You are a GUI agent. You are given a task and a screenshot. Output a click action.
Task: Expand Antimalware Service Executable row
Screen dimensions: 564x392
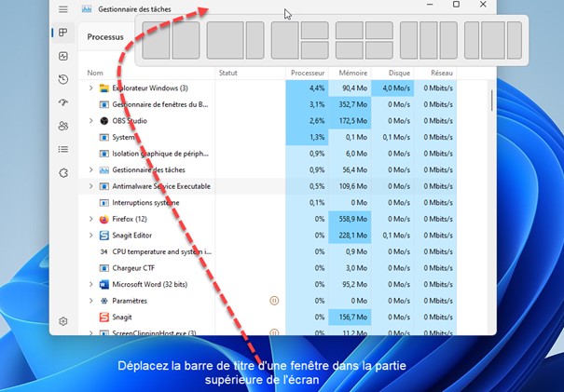click(x=91, y=186)
